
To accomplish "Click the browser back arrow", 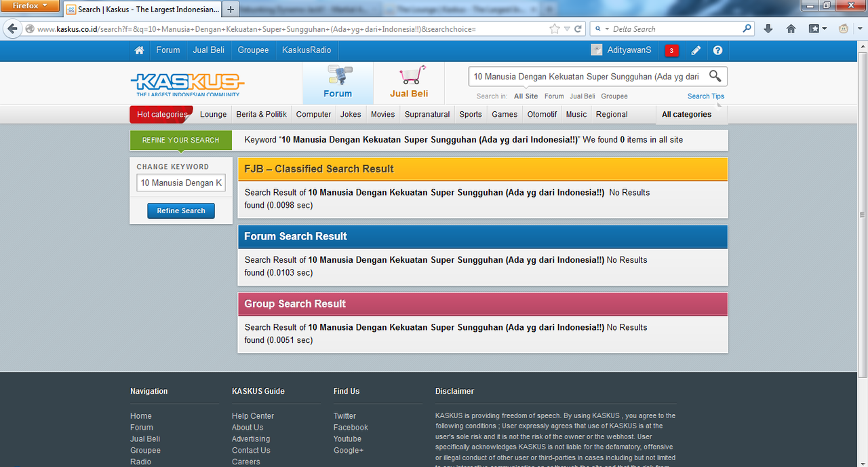I will click(x=12, y=29).
